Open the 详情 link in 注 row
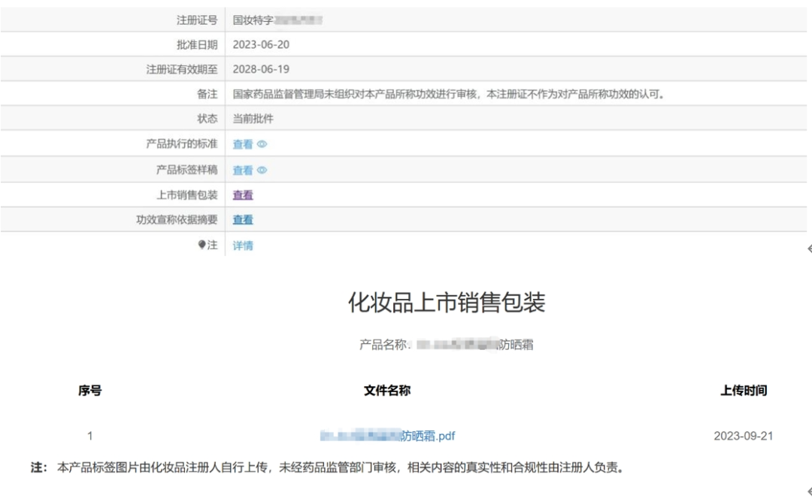Image resolution: width=812 pixels, height=504 pixels. click(x=242, y=246)
